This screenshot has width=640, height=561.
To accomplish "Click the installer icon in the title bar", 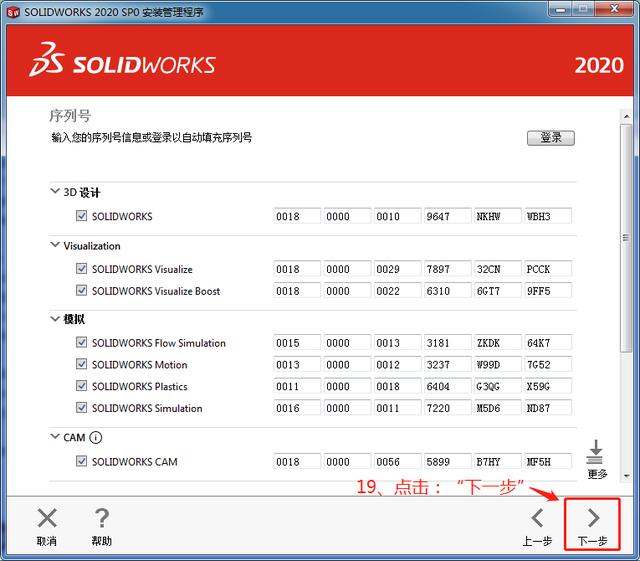I will tap(12, 11).
